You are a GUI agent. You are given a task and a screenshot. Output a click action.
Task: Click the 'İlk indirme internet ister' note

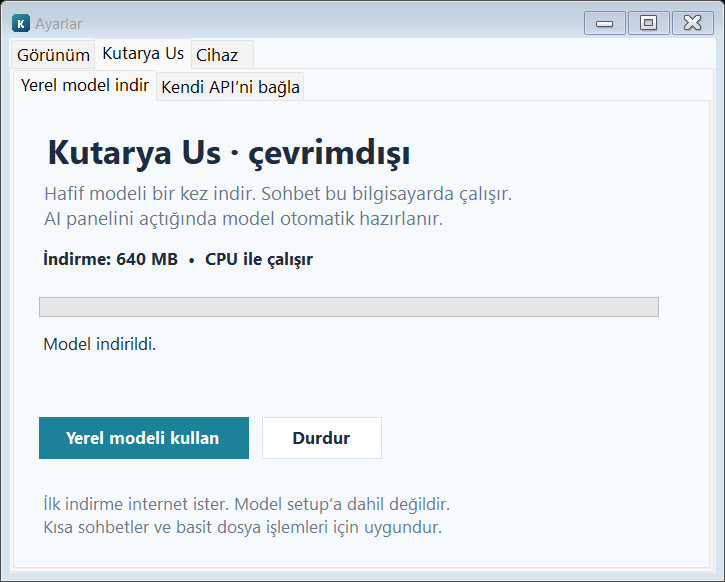[246, 504]
